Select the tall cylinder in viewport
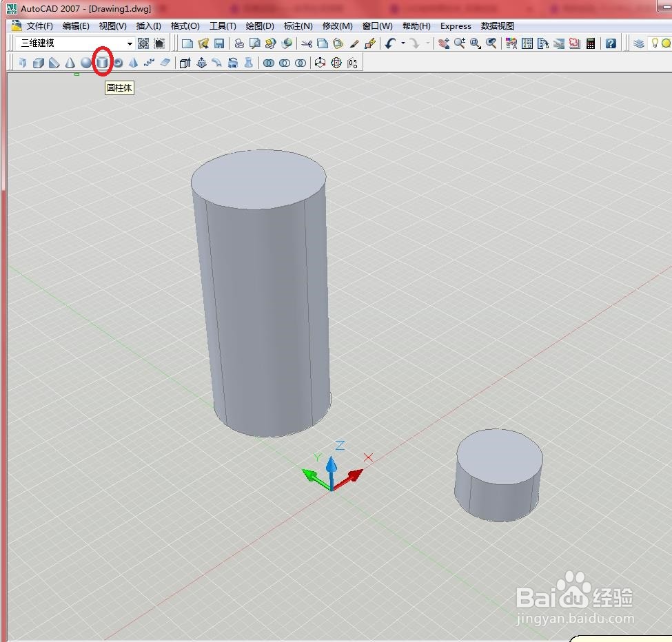 [x=261, y=294]
